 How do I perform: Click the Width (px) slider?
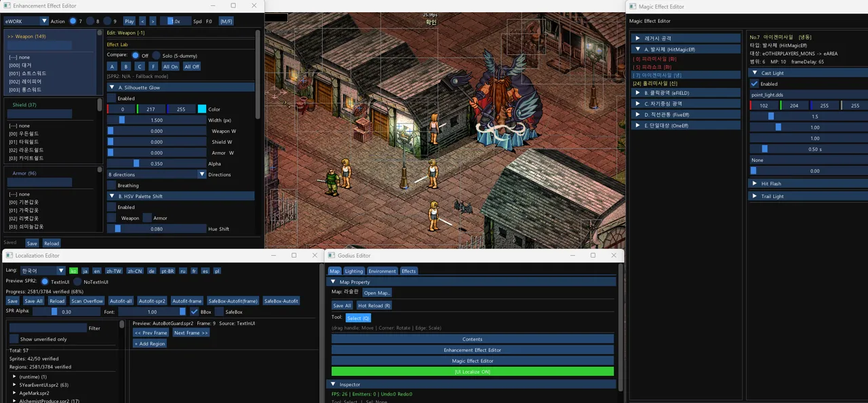[156, 120]
